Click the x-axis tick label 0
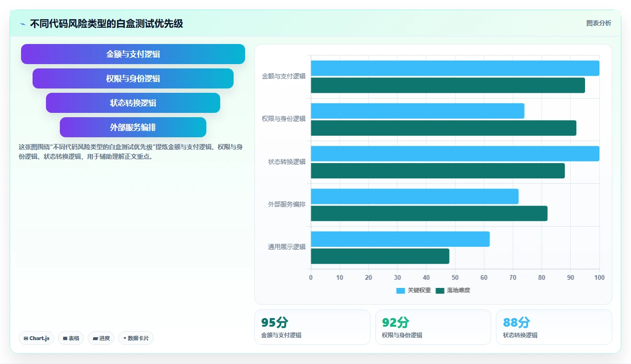The height and width of the screenshot is (364, 631). pyautogui.click(x=311, y=277)
